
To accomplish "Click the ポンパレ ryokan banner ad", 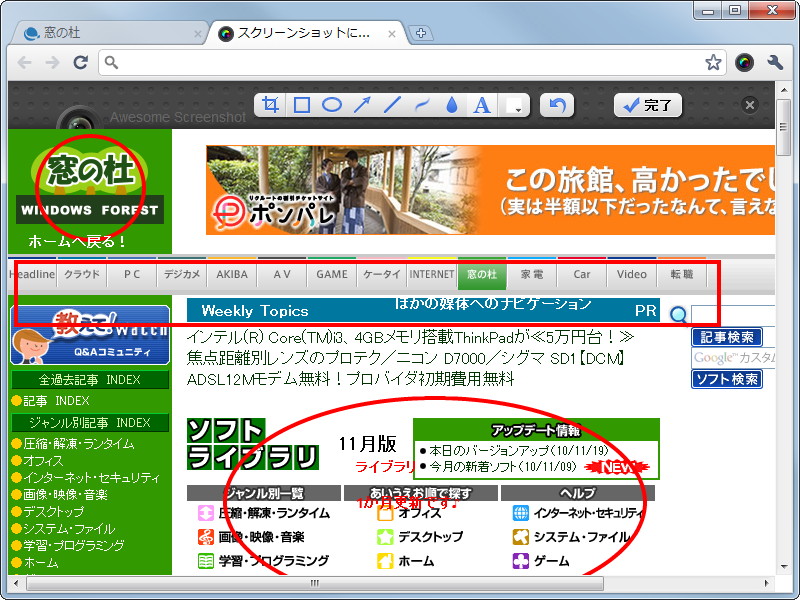I will point(490,190).
